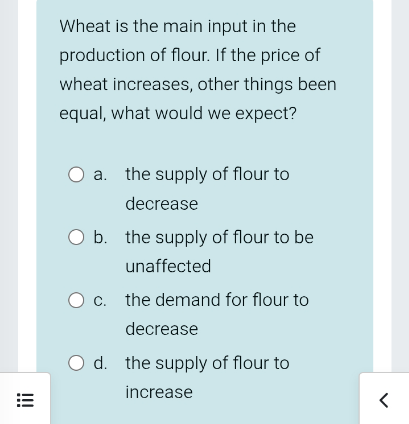
Task: Click the question line 'equal, what would we expect?'
Action: [x=178, y=114]
